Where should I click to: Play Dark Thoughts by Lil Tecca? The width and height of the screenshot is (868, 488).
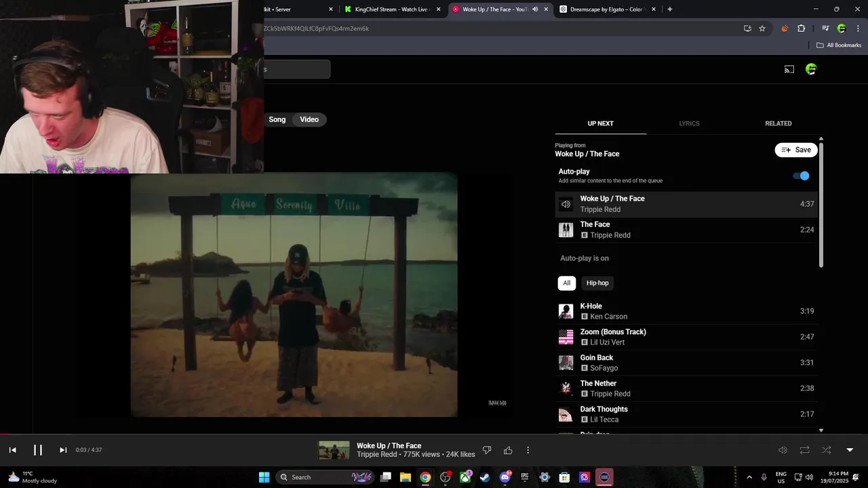tap(686, 414)
